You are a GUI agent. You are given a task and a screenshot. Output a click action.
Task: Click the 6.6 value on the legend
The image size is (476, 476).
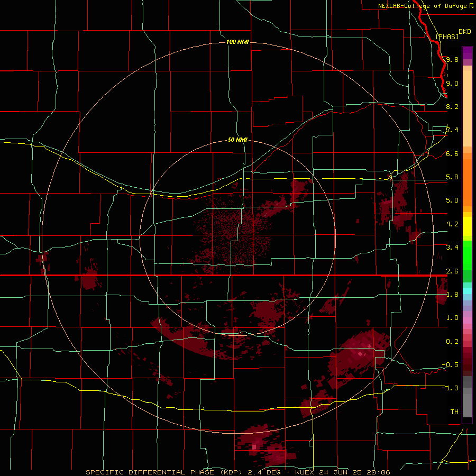pyautogui.click(x=452, y=153)
